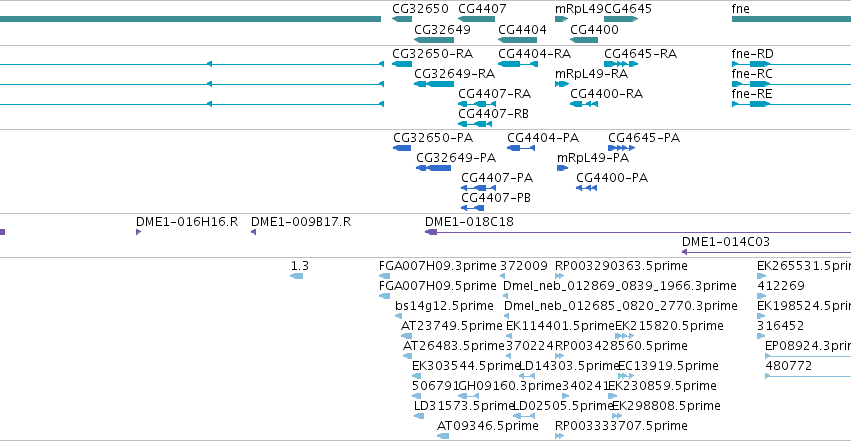Select protein CG4404-PA
851x441 pixels.
point(521,148)
